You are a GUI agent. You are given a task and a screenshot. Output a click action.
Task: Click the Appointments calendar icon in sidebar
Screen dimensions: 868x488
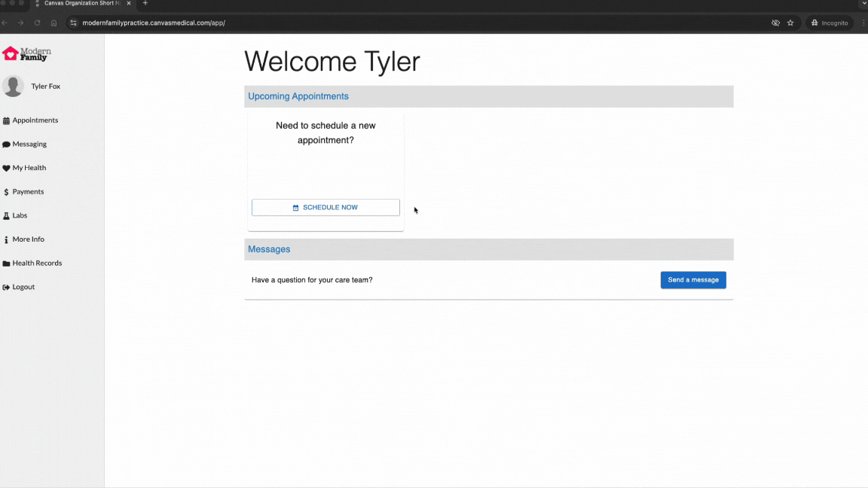7,120
